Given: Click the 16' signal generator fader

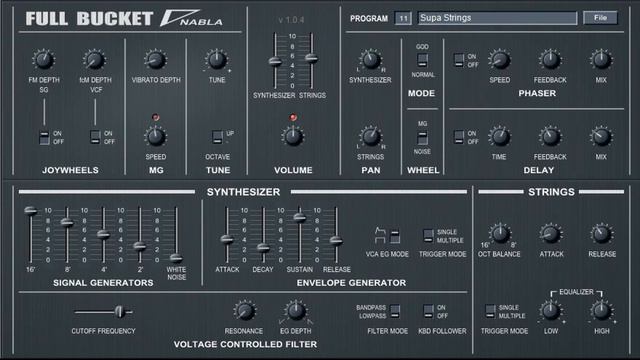Looking at the screenshot, I should [x=31, y=211].
